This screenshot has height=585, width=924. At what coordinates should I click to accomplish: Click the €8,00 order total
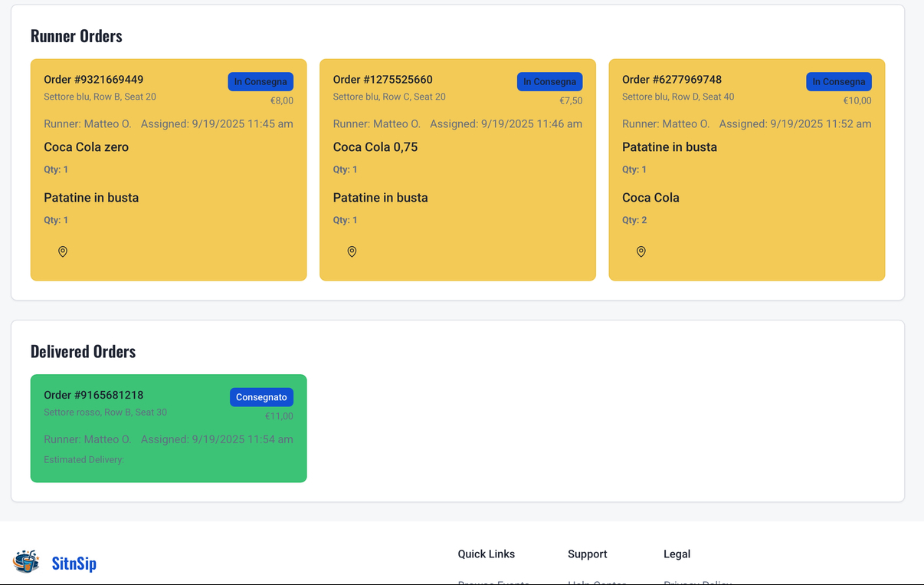click(282, 100)
